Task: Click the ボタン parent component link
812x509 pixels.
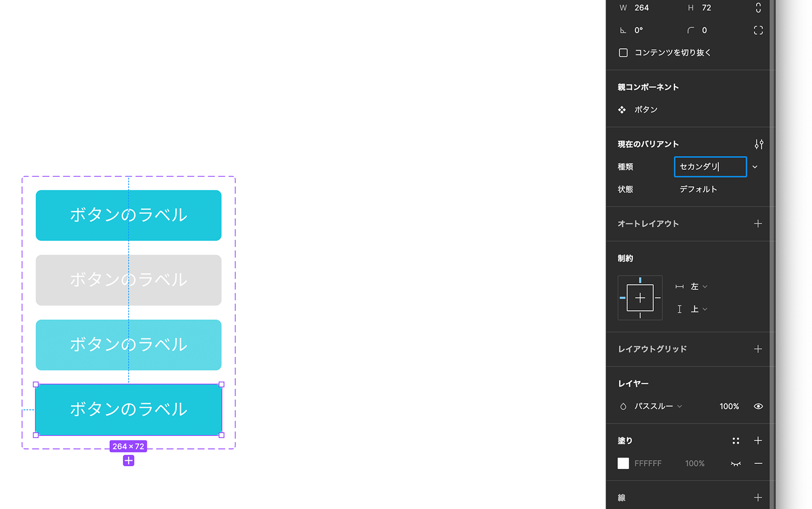Action: point(646,109)
